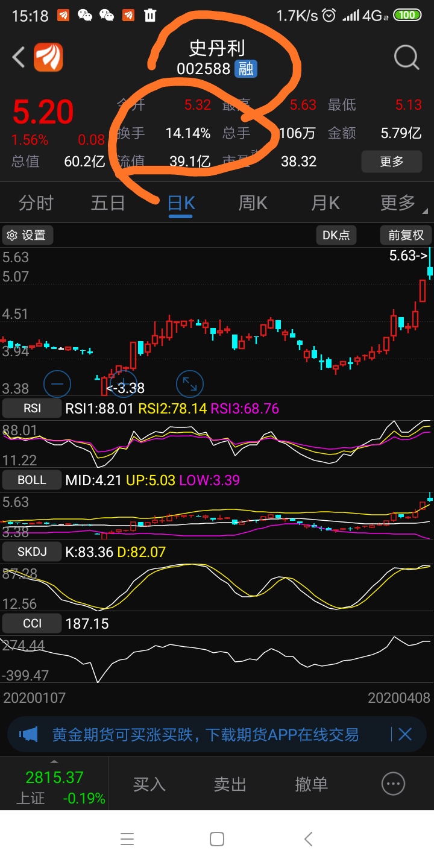Tap 撤单 cancel order button

311,784
